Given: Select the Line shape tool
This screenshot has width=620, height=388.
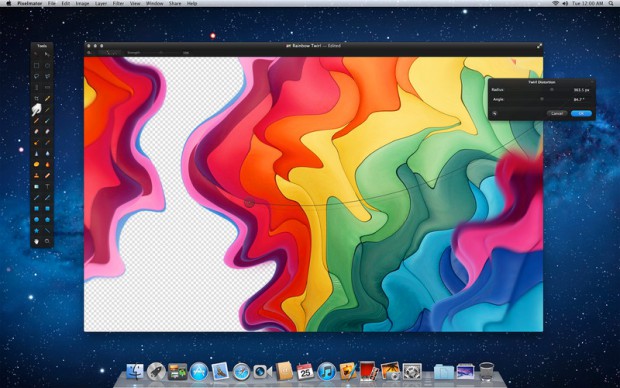Looking at the screenshot, I should (47, 230).
